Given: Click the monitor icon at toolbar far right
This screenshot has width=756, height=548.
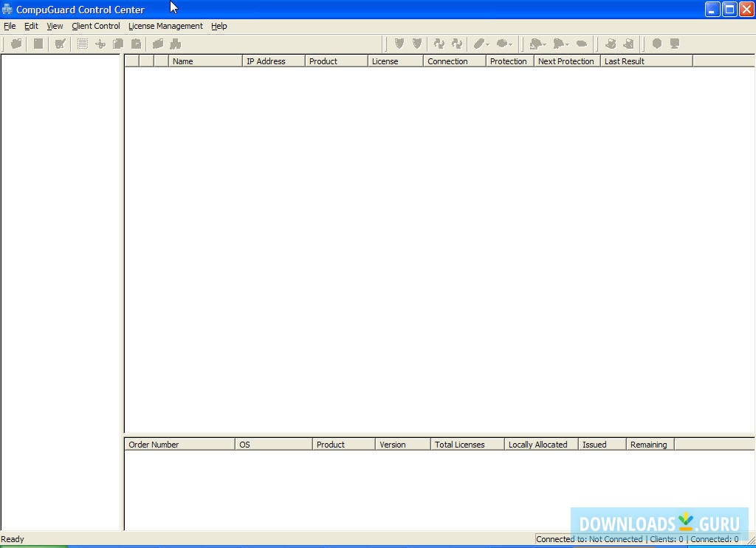Looking at the screenshot, I should (673, 44).
